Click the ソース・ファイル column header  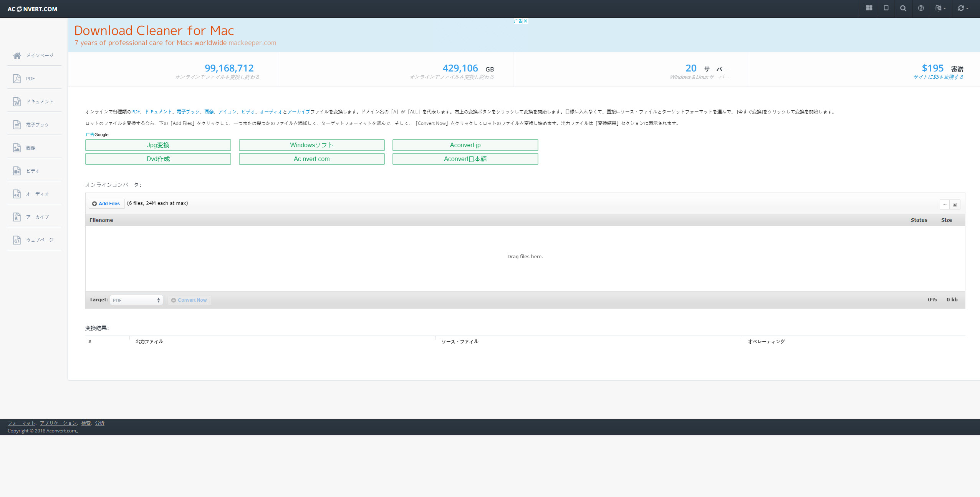[460, 342]
